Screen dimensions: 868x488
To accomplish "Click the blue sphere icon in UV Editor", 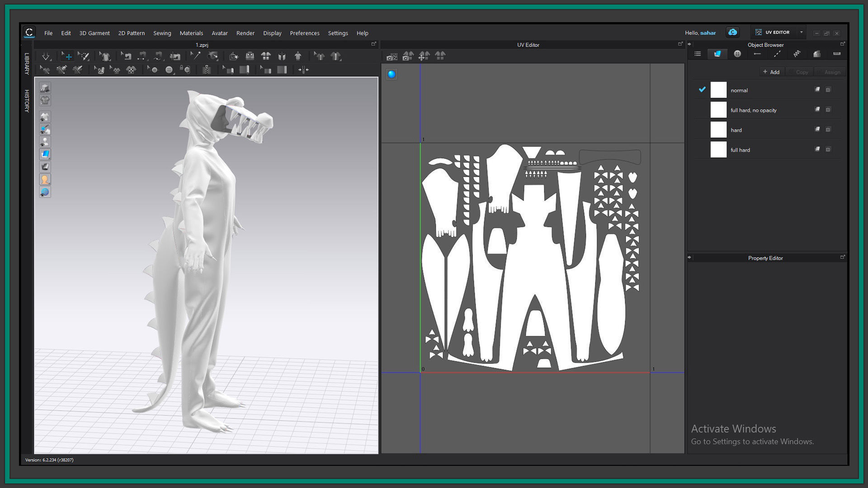I will [x=392, y=74].
